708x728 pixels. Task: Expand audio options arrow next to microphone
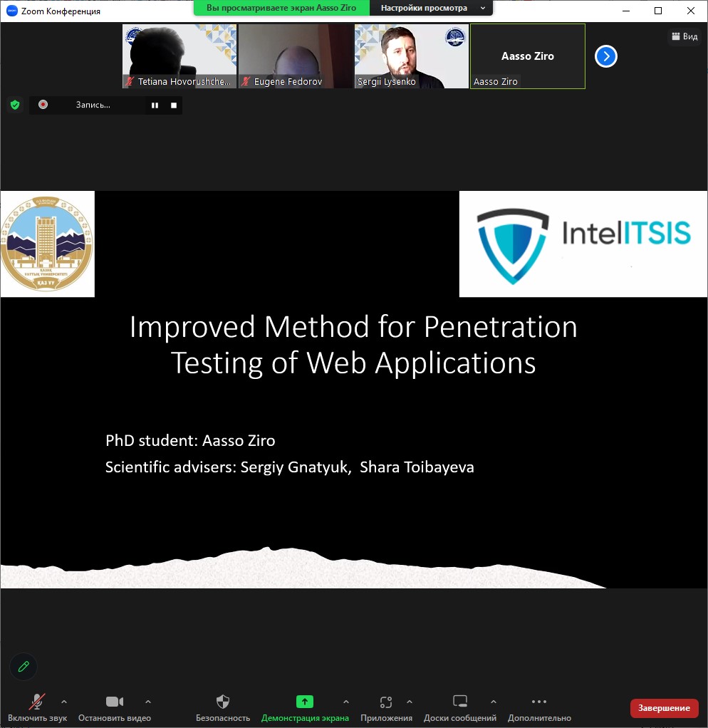pyautogui.click(x=64, y=702)
